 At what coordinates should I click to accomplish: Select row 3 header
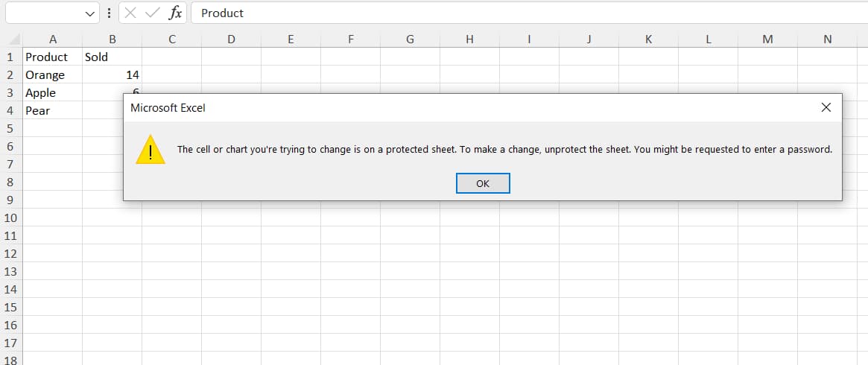(x=11, y=92)
